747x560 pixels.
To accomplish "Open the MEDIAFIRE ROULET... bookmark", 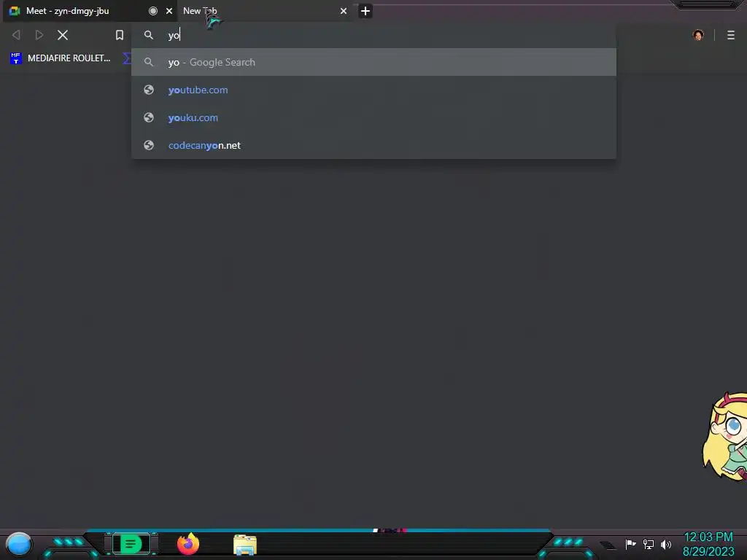I will (61, 58).
